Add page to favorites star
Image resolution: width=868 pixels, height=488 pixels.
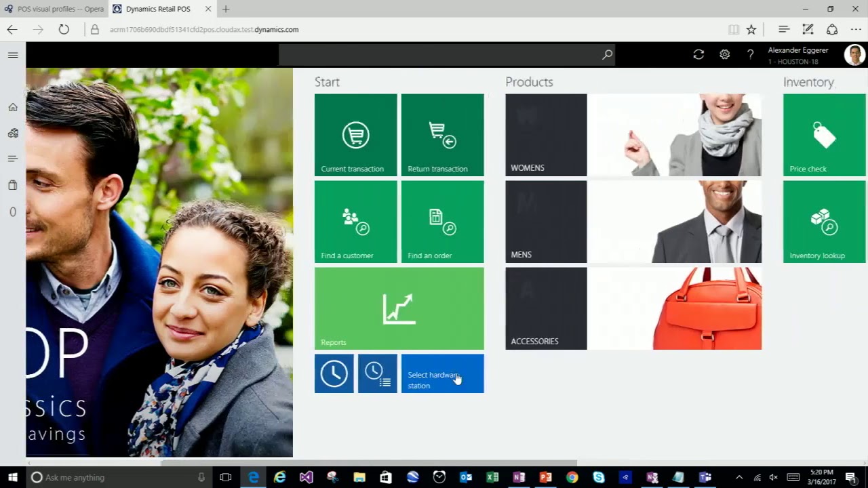[x=751, y=30]
